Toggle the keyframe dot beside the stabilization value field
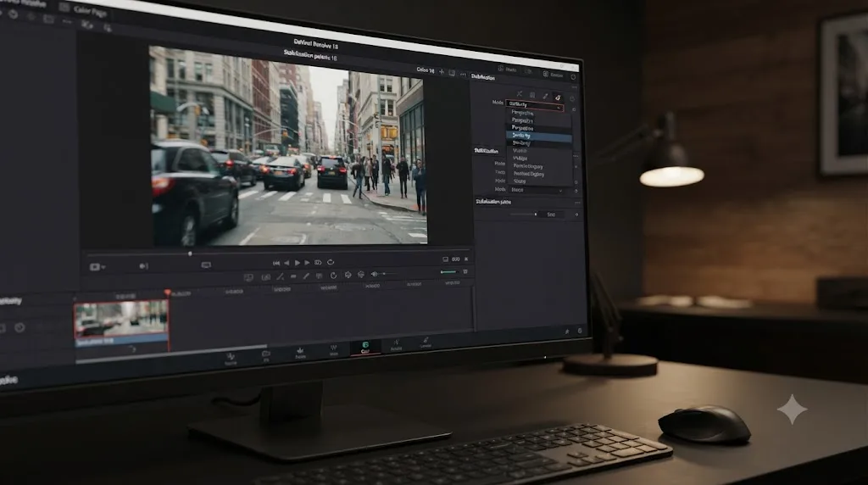 point(576,215)
